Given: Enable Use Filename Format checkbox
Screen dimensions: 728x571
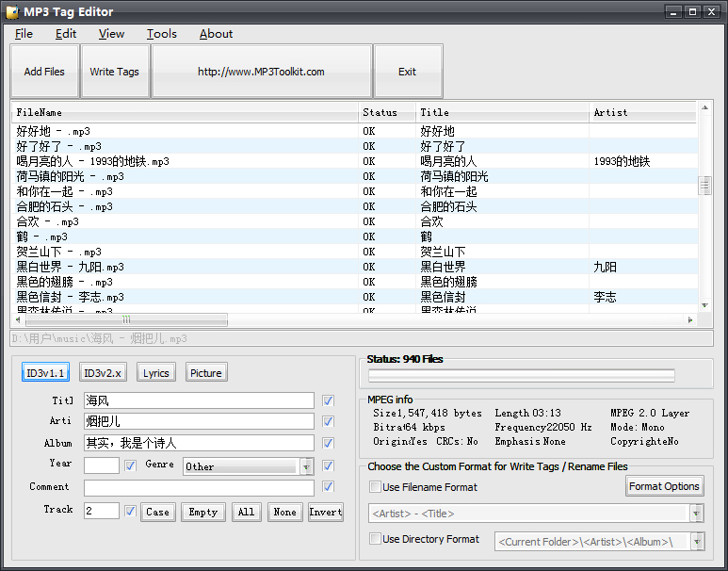Looking at the screenshot, I should (x=376, y=487).
